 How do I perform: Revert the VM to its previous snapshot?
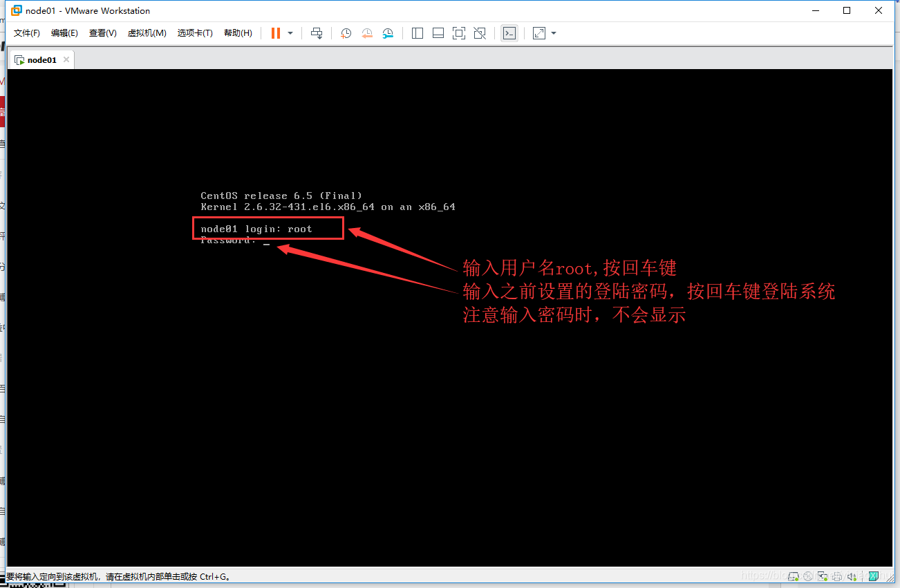(x=367, y=33)
